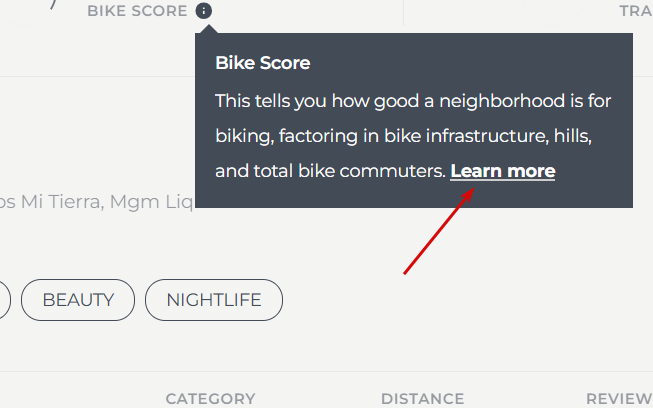Select the BEAUTY category filter
This screenshot has height=408, width=653.
78,300
